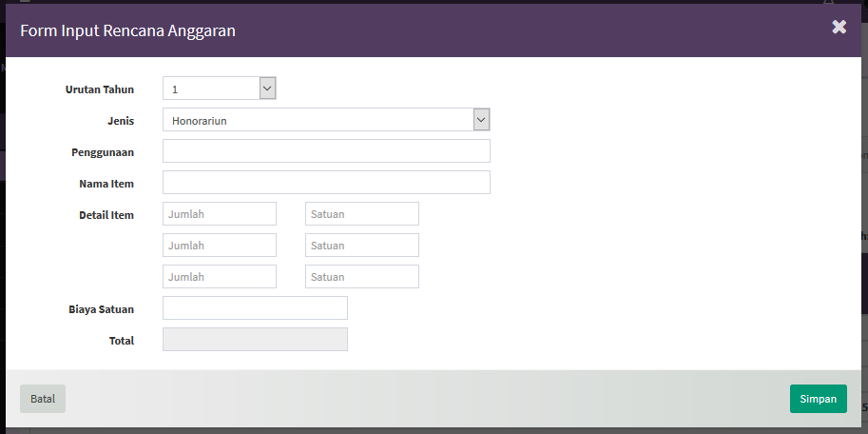Click the greyed-out Total field
Image resolution: width=868 pixels, height=434 pixels.
[255, 339]
